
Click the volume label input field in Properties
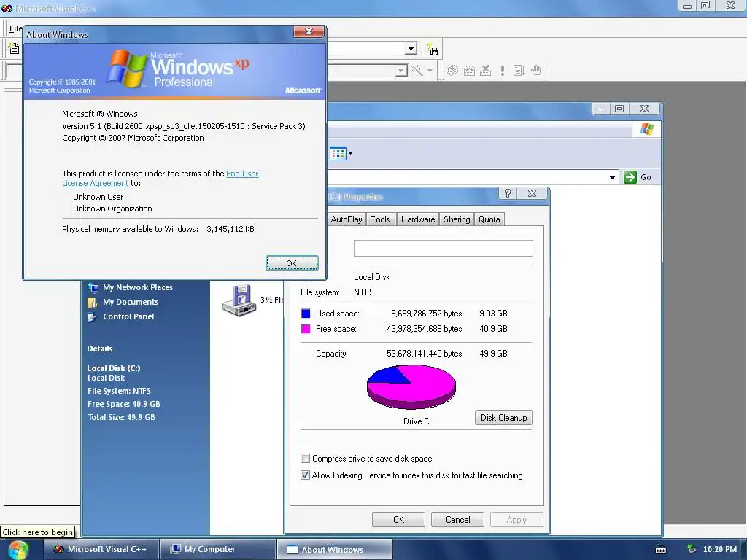pos(443,248)
